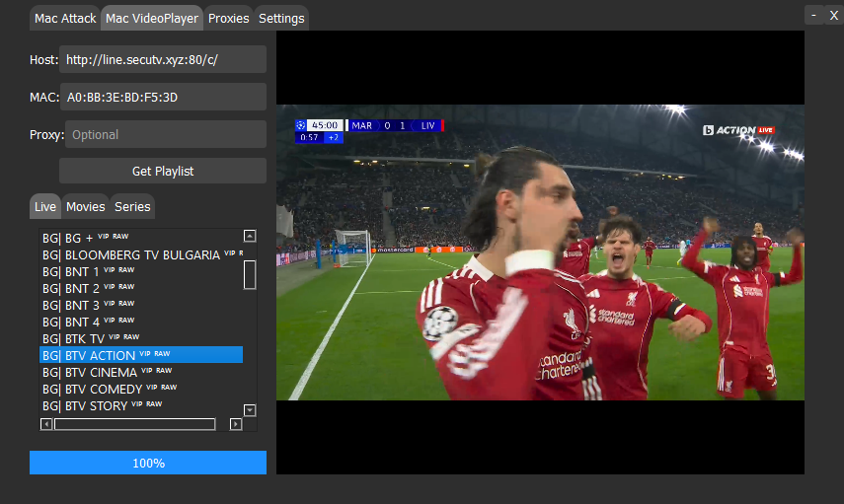Select channel BG| BNT 1

141,271
